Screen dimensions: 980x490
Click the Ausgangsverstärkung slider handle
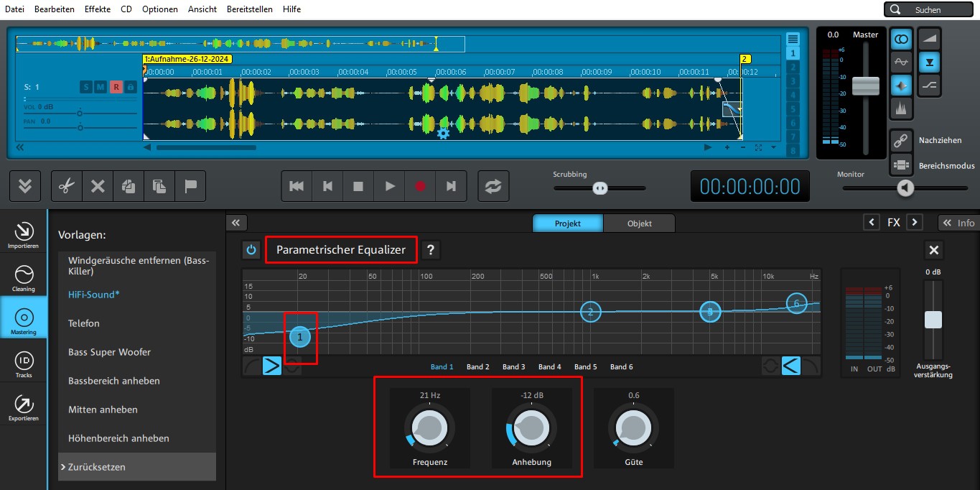[x=933, y=320]
